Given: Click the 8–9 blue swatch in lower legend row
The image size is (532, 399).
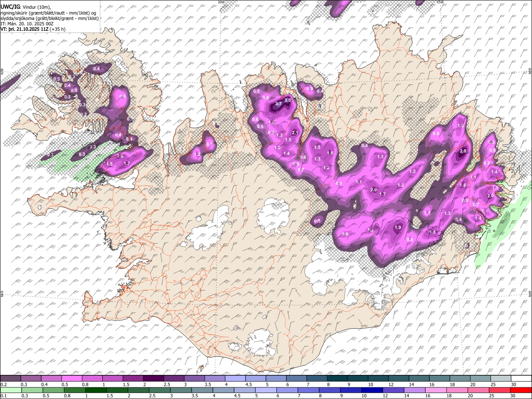Looking at the screenshot, I should (329, 390).
